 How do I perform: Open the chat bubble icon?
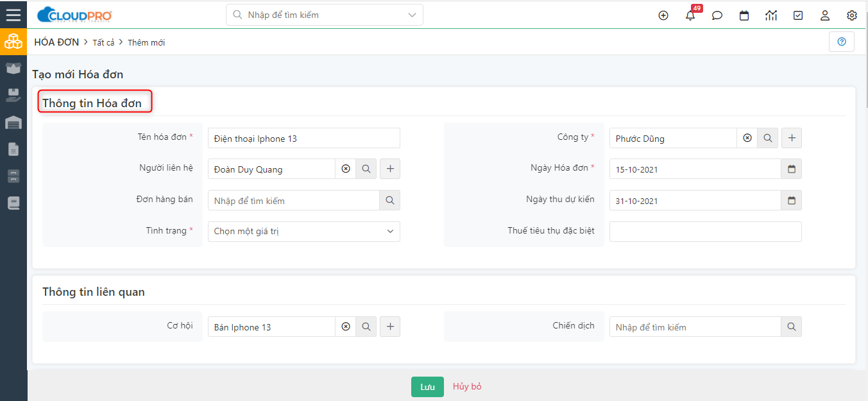click(717, 15)
